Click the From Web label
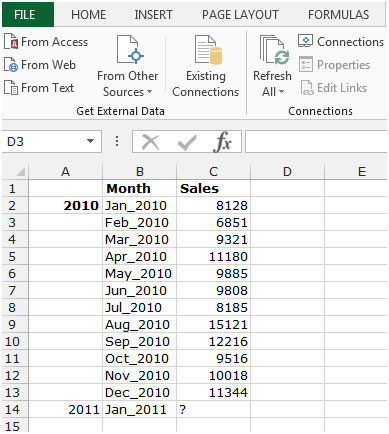 click(x=48, y=65)
